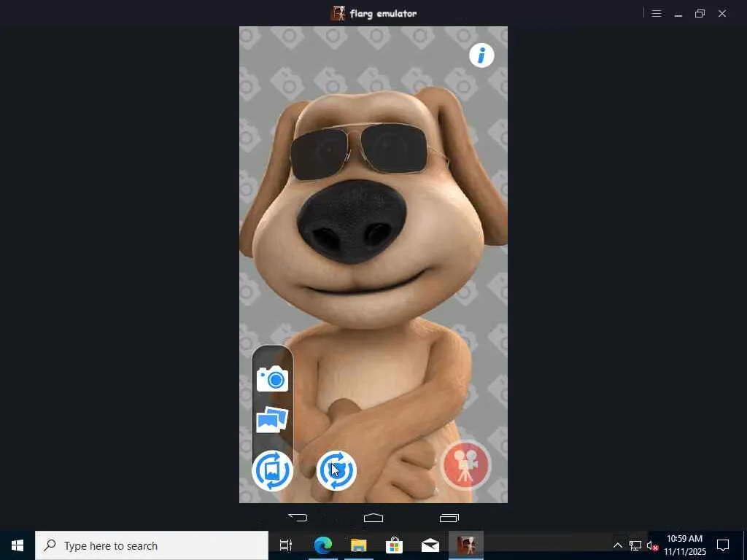The width and height of the screenshot is (747, 560).
Task: Show hidden system tray icons
Action: [618, 545]
